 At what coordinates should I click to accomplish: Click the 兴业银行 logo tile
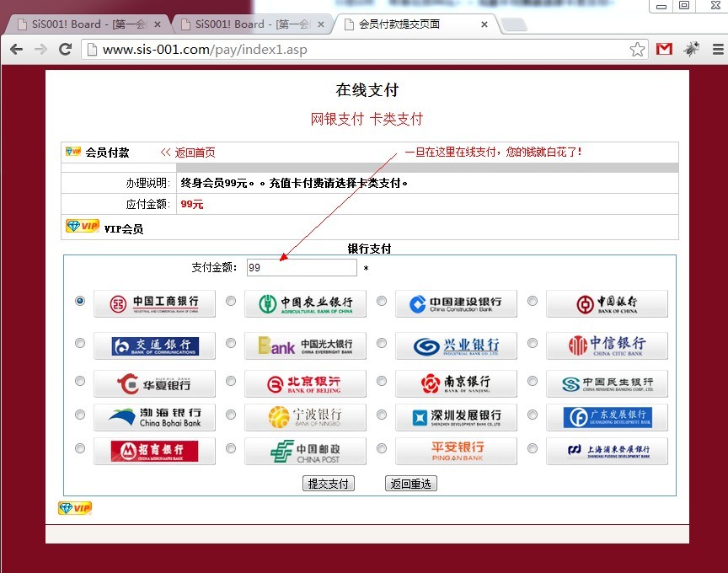click(456, 345)
